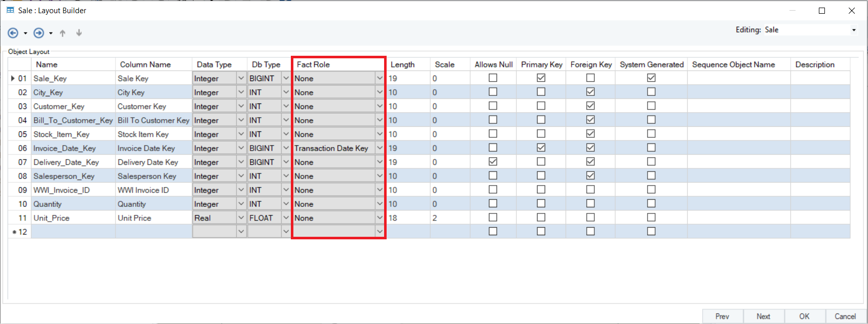Open Db Type dropdown for Quantity row
Image resolution: width=868 pixels, height=324 pixels.
click(286, 204)
